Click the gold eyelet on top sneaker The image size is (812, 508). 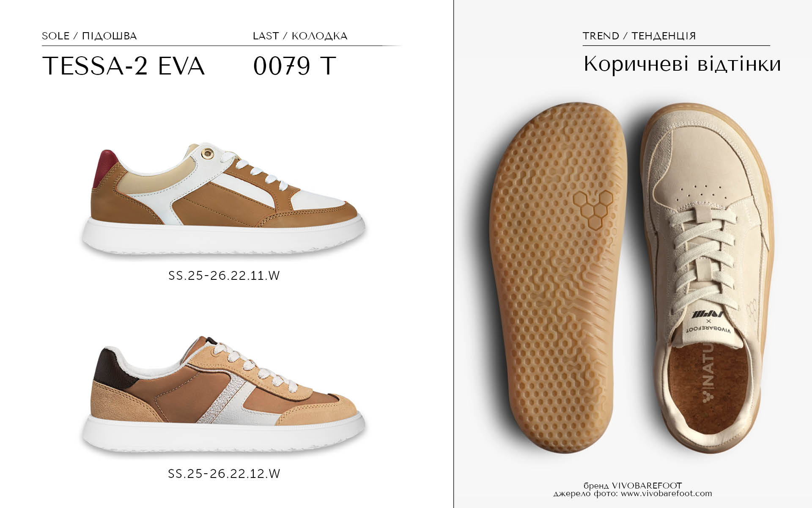tap(208, 153)
